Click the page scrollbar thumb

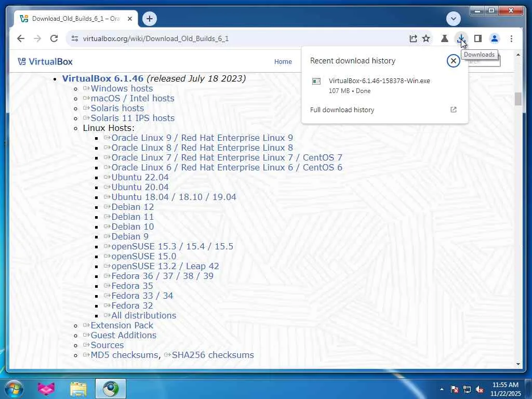(518, 99)
